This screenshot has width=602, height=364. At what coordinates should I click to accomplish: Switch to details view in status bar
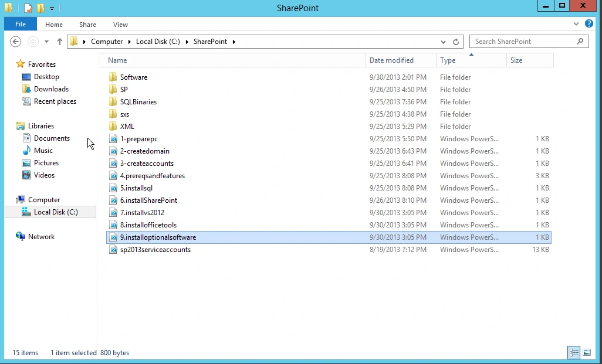[574, 352]
